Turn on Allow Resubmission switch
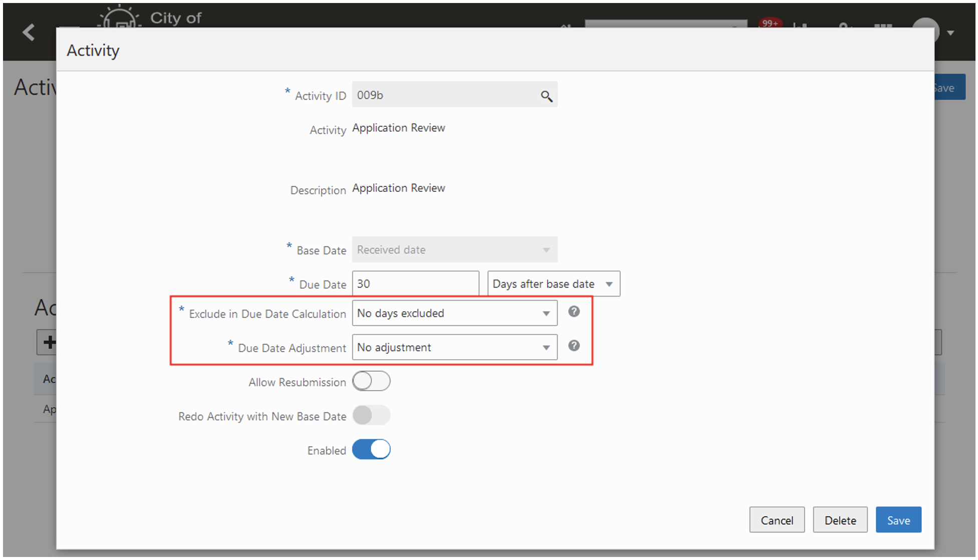Screen dimensions: 978x560 coord(371,381)
